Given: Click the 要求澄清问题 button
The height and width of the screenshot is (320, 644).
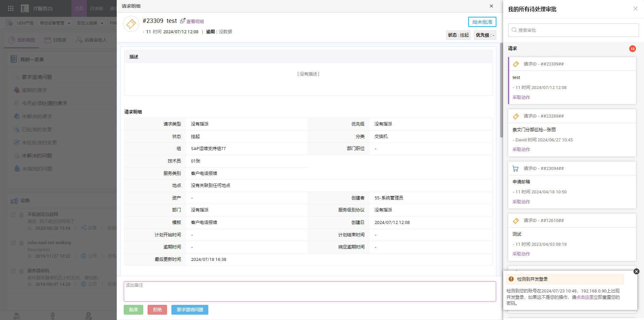Looking at the screenshot, I should (190, 310).
